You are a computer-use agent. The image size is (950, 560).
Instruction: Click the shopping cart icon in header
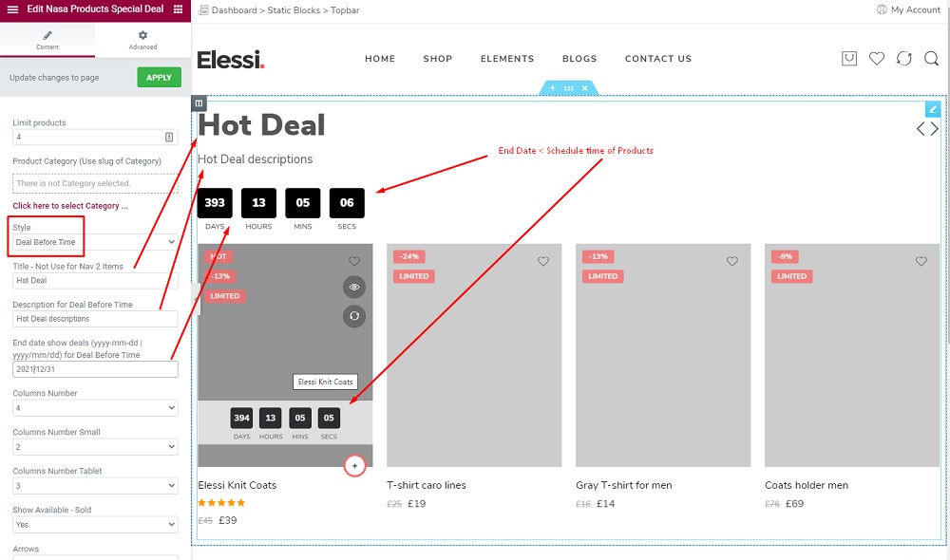click(x=848, y=58)
